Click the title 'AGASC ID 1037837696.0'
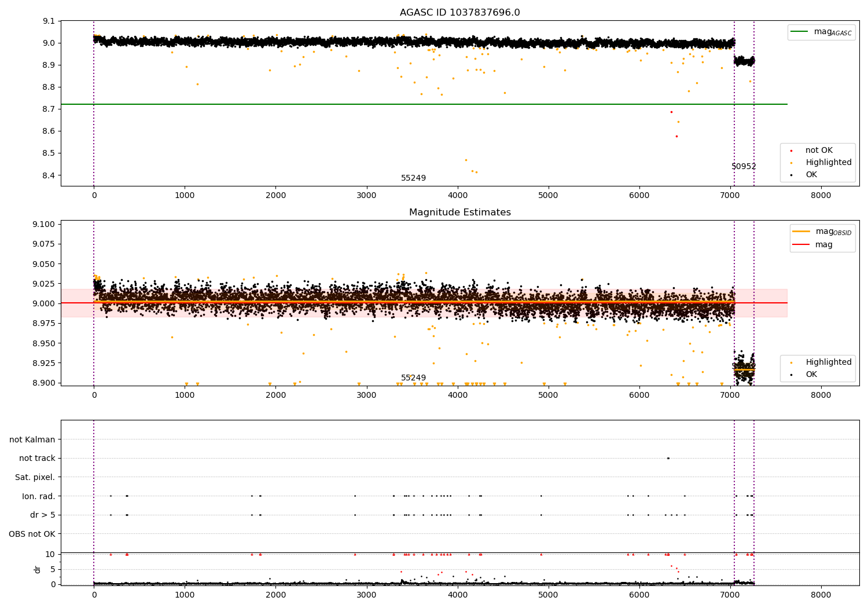Screen dimensions: 868x608 point(460,13)
